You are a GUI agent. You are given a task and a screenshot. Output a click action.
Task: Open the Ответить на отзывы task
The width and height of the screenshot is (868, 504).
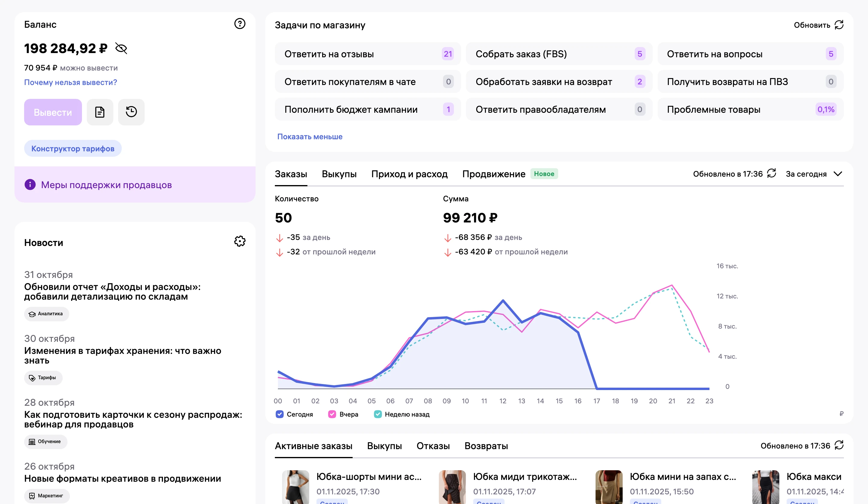367,54
